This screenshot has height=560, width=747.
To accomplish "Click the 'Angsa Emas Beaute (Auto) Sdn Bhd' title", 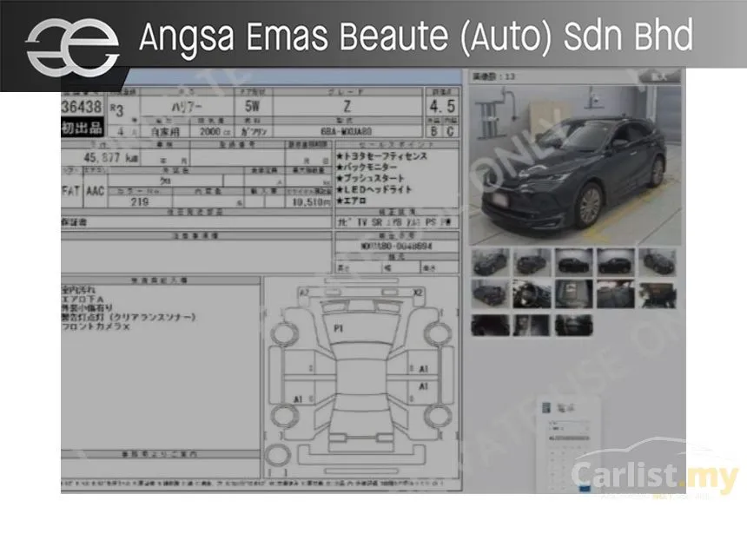I will [416, 36].
